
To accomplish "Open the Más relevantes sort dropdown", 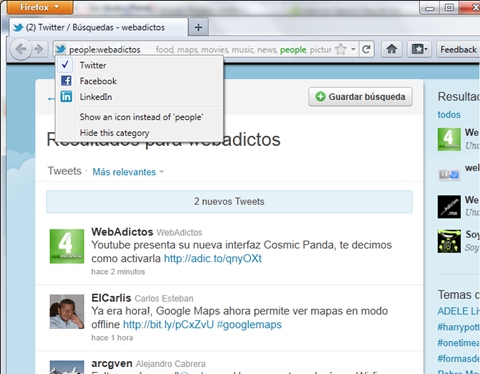I will [128, 172].
